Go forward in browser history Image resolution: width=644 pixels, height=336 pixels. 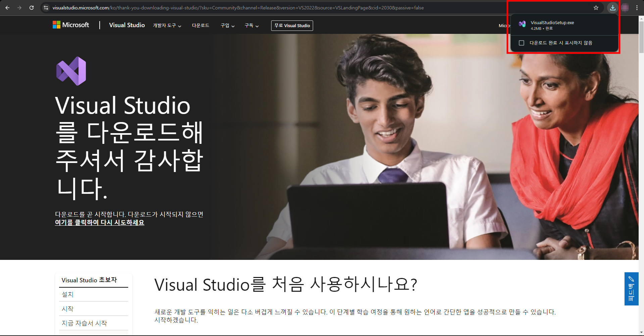[x=19, y=8]
